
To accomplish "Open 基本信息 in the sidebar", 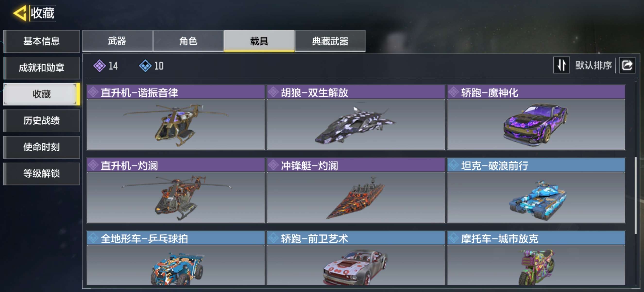I will 42,41.
